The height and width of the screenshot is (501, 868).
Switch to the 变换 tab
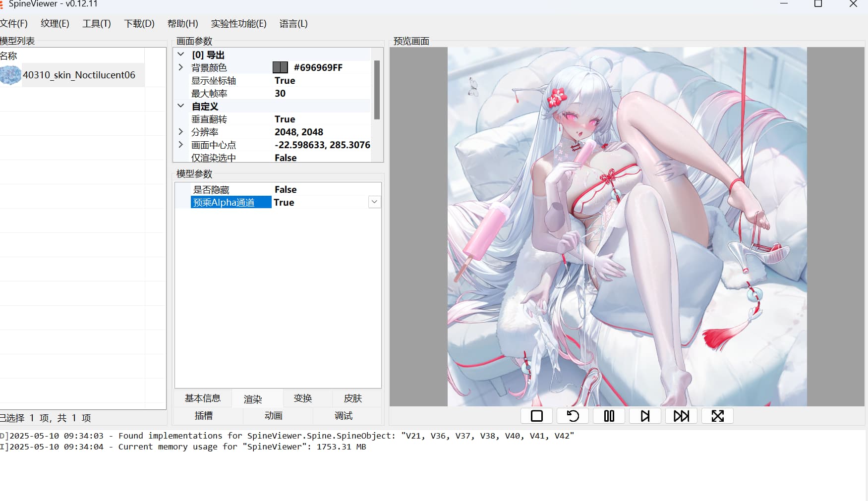click(303, 398)
